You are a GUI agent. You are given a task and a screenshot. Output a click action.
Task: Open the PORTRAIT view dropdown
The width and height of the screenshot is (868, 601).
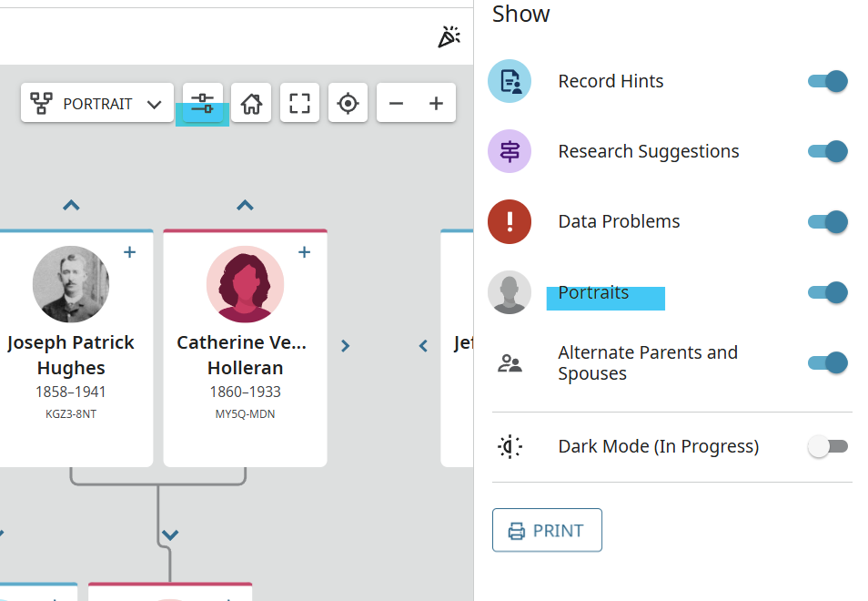(96, 104)
